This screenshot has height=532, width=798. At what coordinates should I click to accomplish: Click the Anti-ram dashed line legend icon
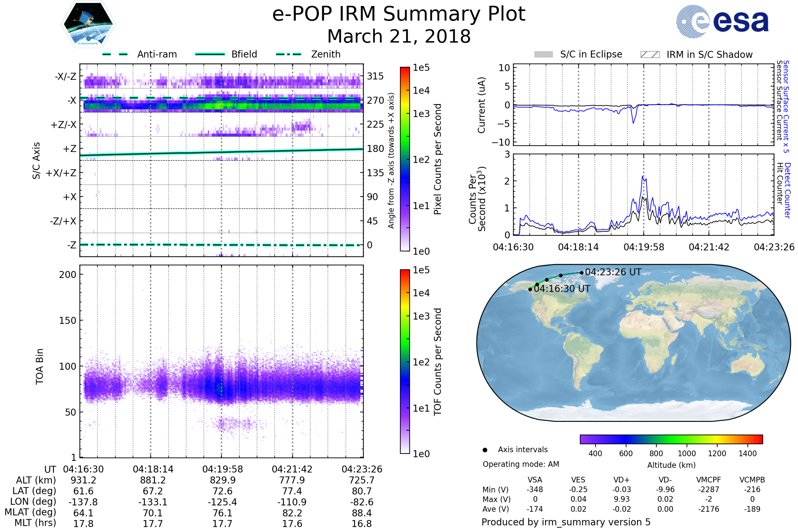115,54
